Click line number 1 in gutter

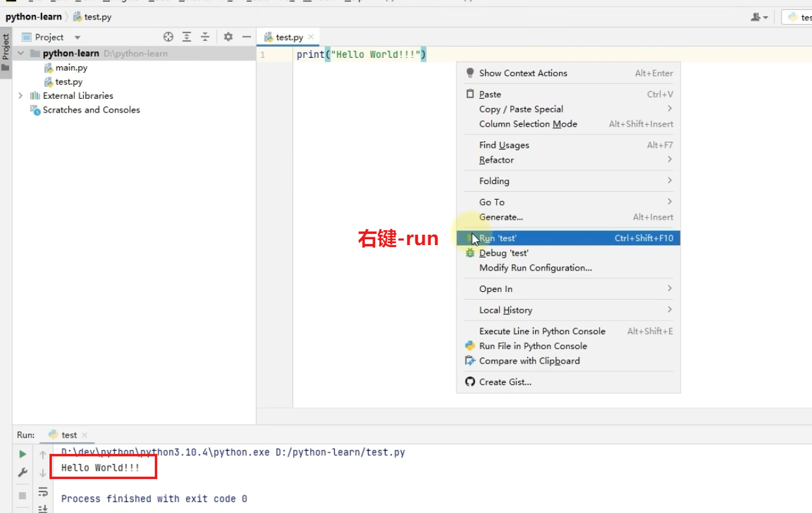[x=263, y=55]
